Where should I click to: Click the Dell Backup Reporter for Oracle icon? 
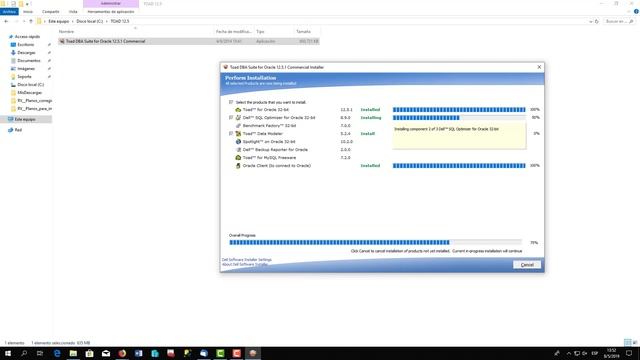click(x=238, y=150)
